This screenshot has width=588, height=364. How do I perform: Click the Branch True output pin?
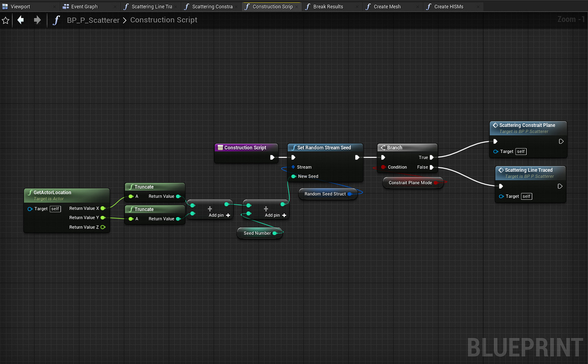point(432,157)
